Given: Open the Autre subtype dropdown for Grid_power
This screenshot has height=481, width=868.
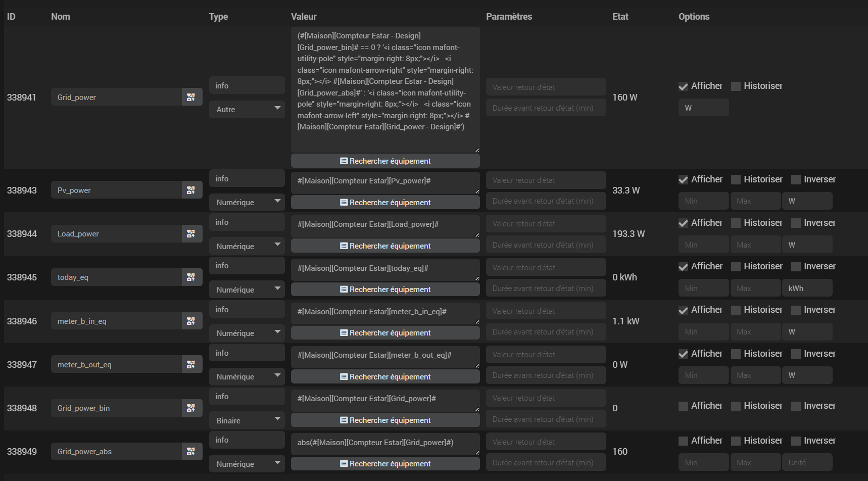Looking at the screenshot, I should (x=247, y=109).
